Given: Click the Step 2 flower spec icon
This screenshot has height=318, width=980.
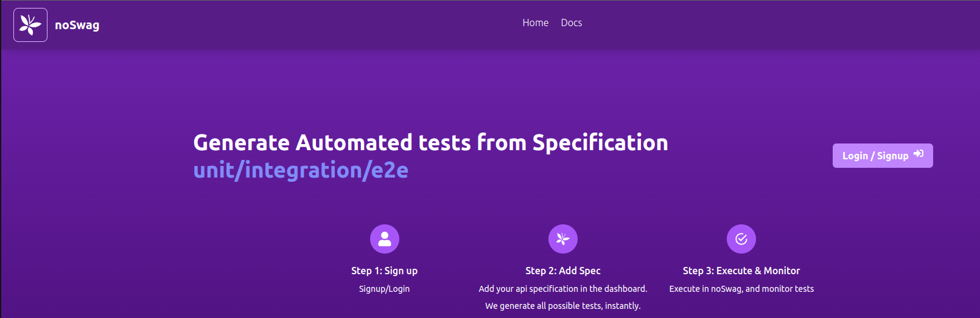Looking at the screenshot, I should pyautogui.click(x=563, y=239).
